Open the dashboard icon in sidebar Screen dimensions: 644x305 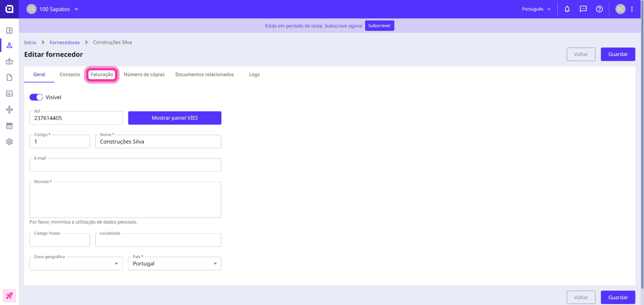coord(9,30)
